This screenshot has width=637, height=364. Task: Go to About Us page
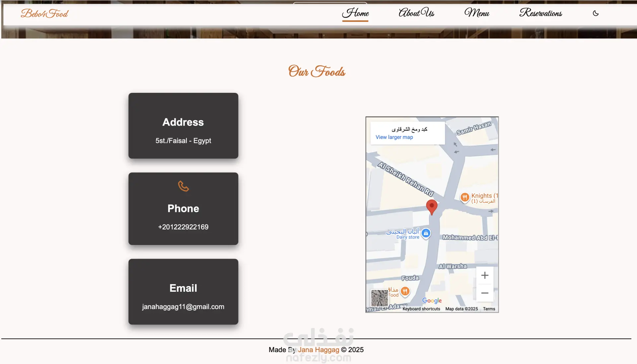click(x=416, y=13)
